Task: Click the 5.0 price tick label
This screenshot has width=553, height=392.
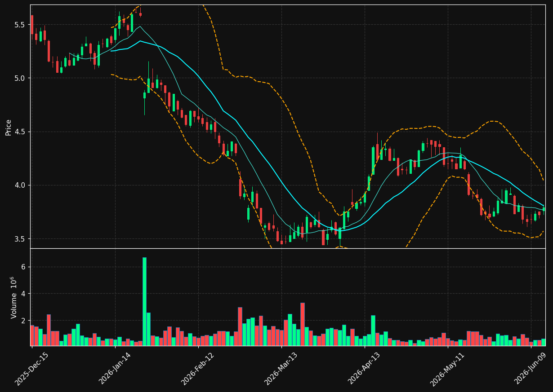Action: [19, 78]
